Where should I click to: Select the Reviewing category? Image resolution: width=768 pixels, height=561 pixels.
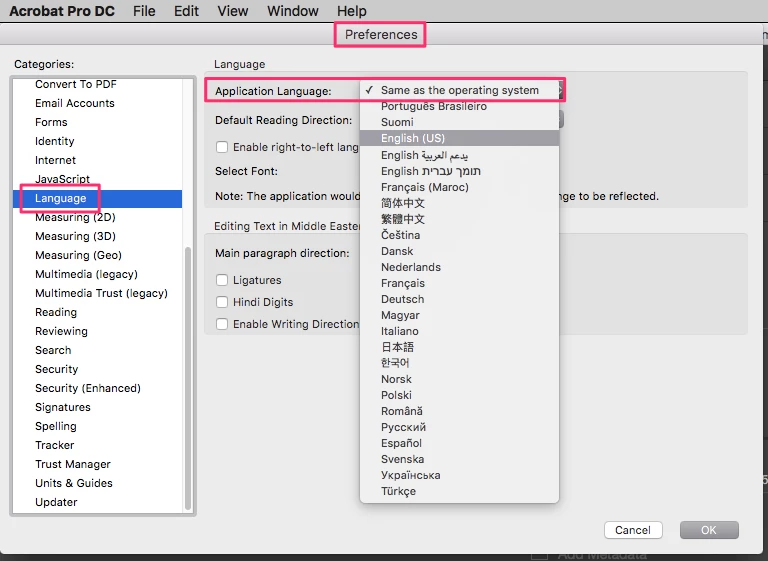pyautogui.click(x=97, y=331)
